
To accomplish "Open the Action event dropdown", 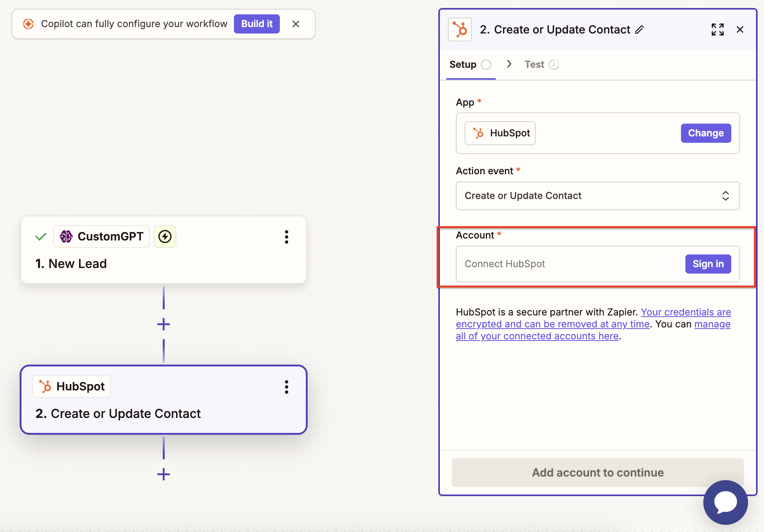I will [x=598, y=196].
